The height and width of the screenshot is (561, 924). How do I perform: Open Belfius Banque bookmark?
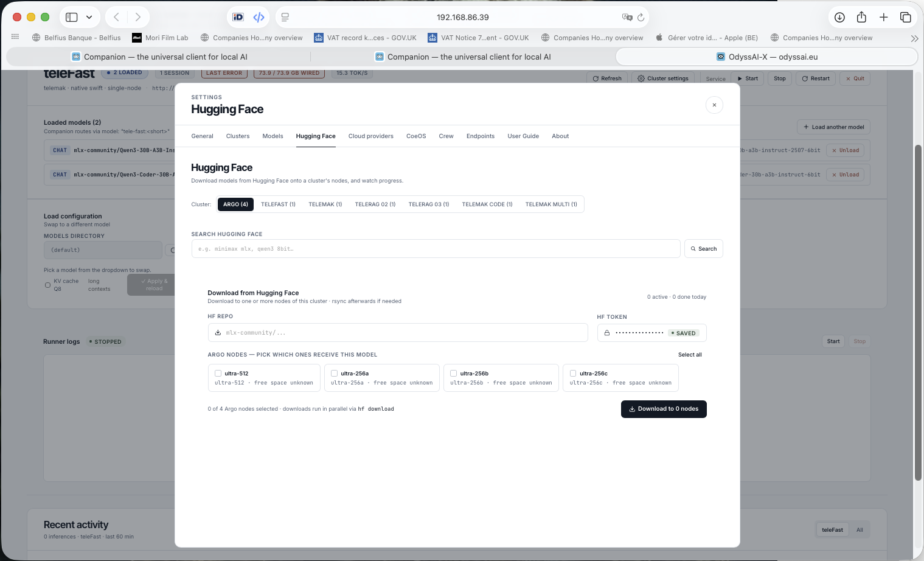click(76, 38)
